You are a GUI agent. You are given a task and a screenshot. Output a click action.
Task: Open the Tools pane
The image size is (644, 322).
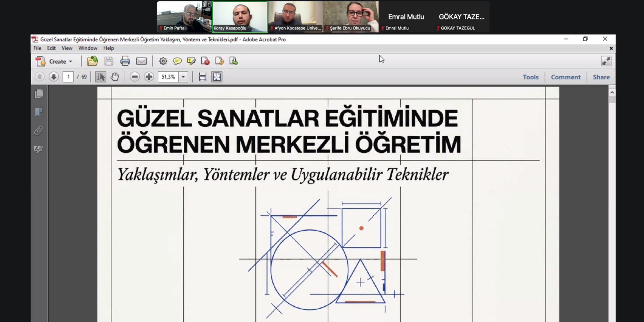pyautogui.click(x=530, y=77)
